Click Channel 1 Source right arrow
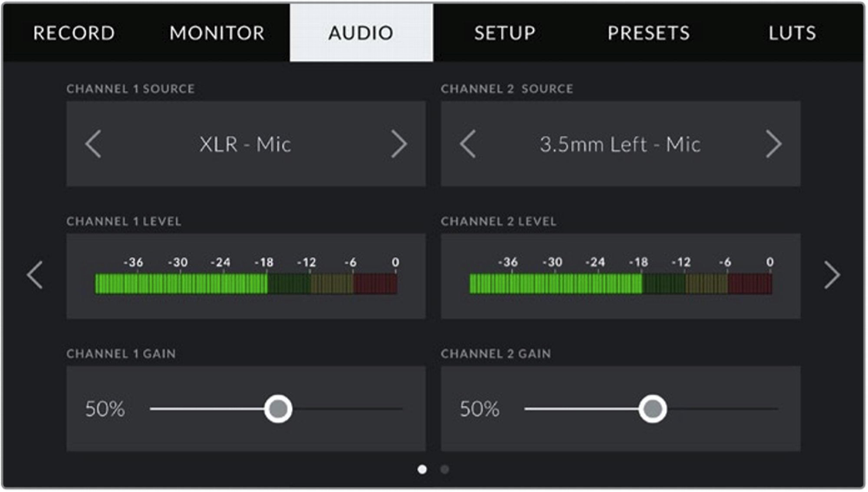Screen dimensions: 868x492 pyautogui.click(x=399, y=144)
